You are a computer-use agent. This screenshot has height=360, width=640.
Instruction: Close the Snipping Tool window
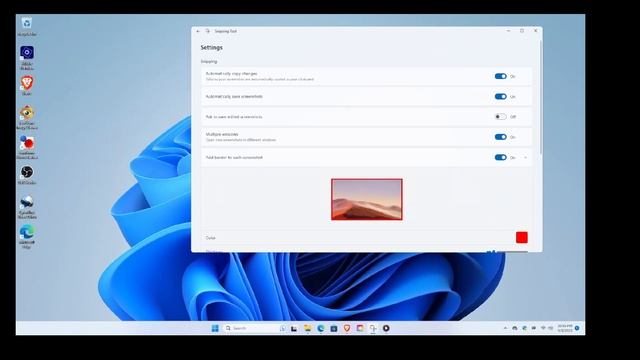click(536, 31)
